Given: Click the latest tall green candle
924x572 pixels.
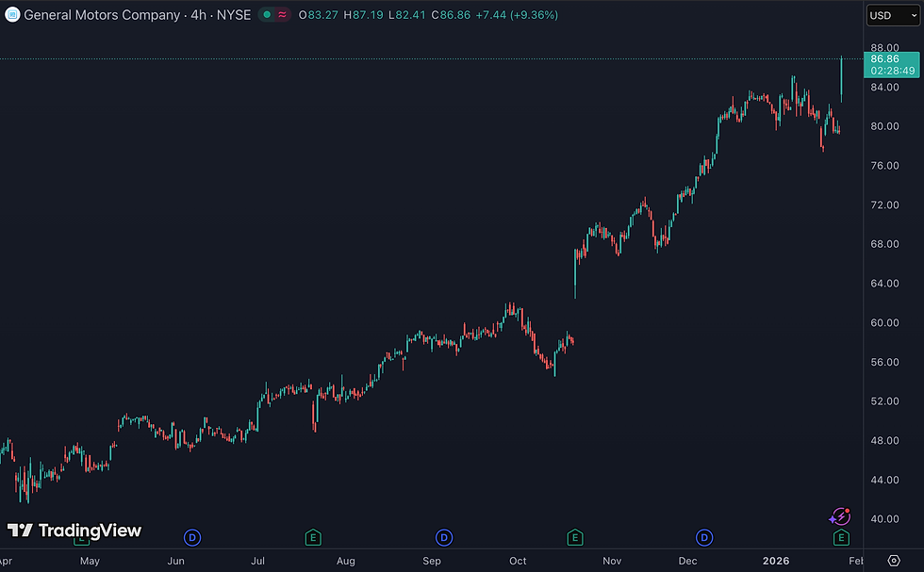Looking at the screenshot, I should tap(841, 78).
